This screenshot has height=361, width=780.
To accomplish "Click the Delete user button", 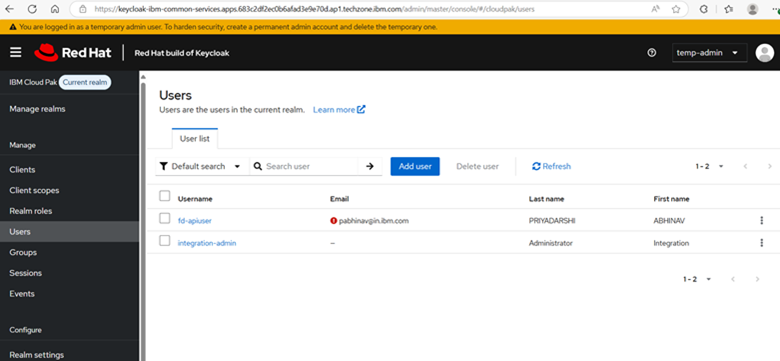I will 478,166.
